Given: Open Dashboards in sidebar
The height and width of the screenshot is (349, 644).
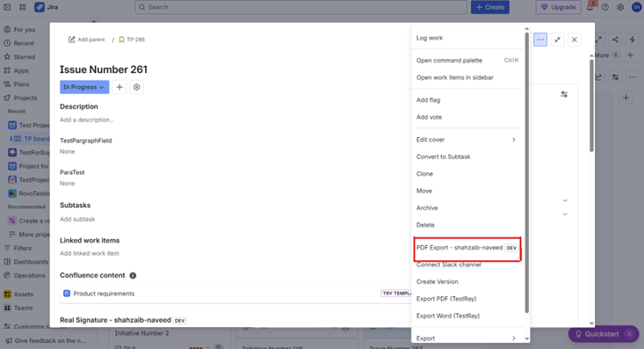Looking at the screenshot, I should pos(31,262).
